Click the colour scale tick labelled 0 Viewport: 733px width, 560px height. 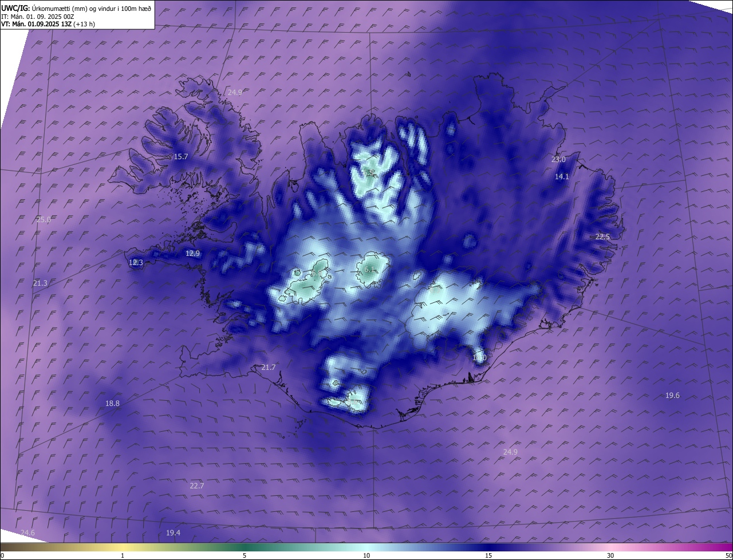click(x=2, y=555)
